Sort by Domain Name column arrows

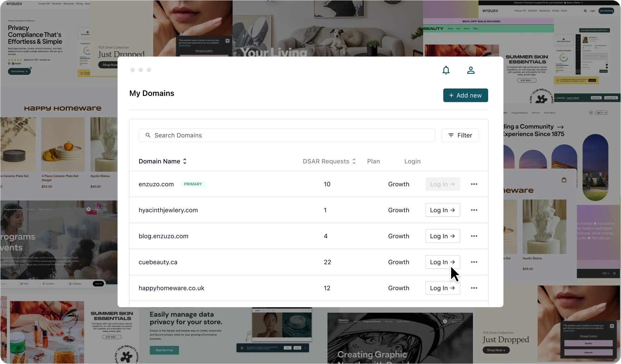185,161
